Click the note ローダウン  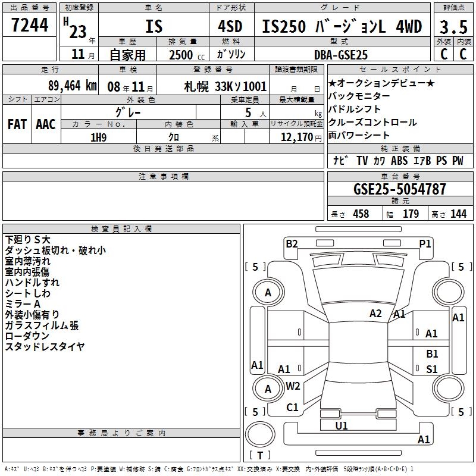(27, 336)
